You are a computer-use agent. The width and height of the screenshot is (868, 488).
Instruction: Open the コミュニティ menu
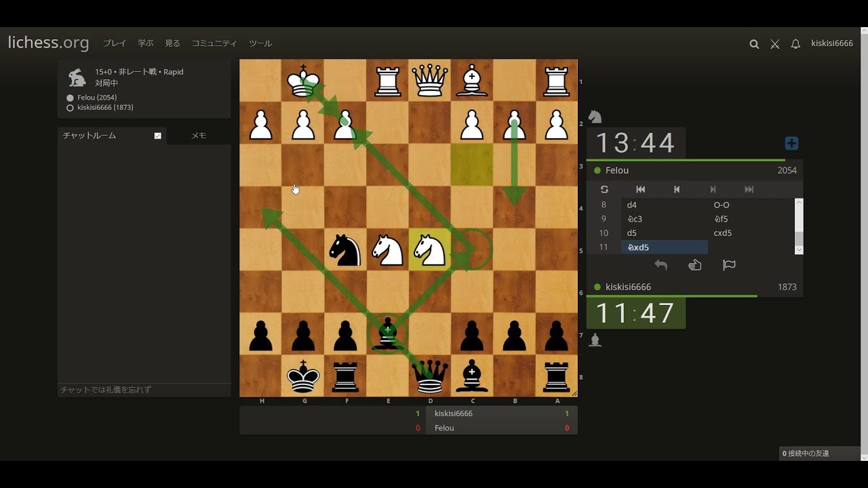214,43
